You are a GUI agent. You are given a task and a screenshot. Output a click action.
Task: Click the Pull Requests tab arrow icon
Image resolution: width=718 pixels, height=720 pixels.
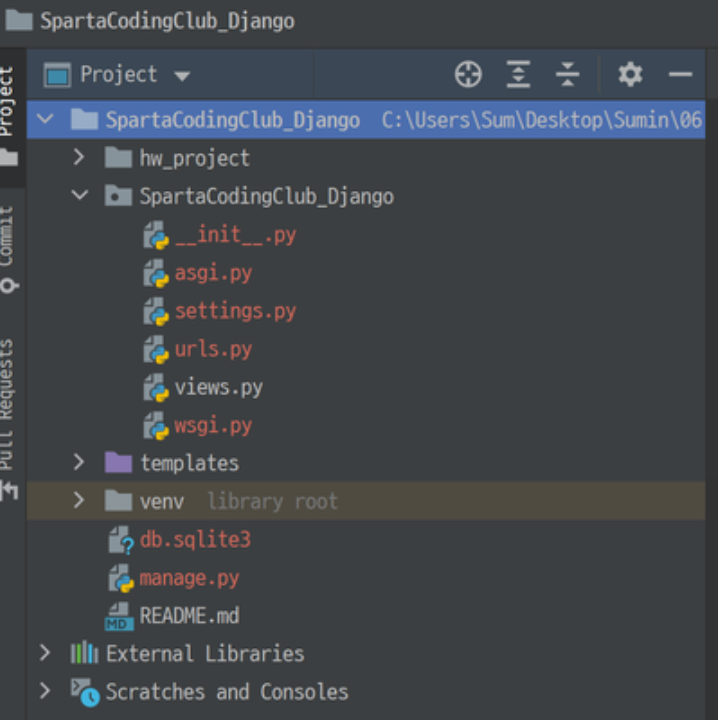[x=9, y=491]
